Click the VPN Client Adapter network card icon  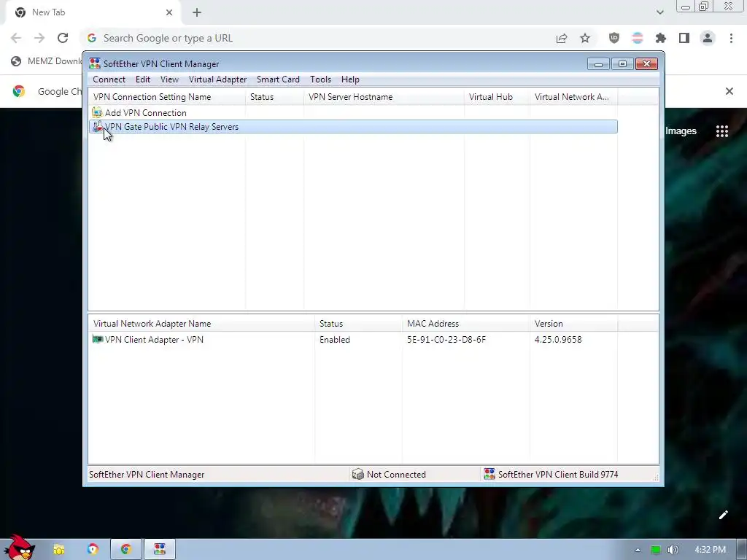point(97,339)
